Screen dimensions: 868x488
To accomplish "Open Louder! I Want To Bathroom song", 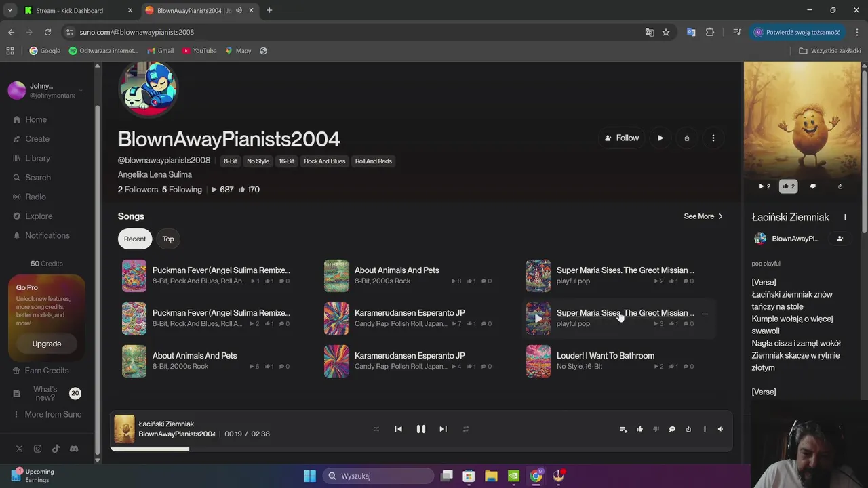I will (606, 356).
